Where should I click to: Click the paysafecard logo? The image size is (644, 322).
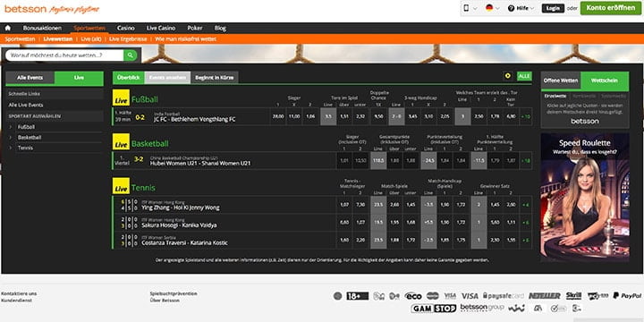[503, 296]
